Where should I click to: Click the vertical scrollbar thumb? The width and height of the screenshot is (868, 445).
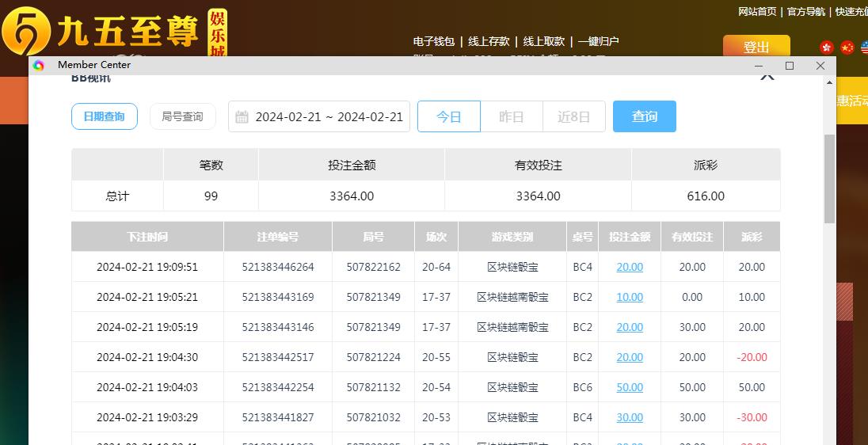(x=829, y=178)
